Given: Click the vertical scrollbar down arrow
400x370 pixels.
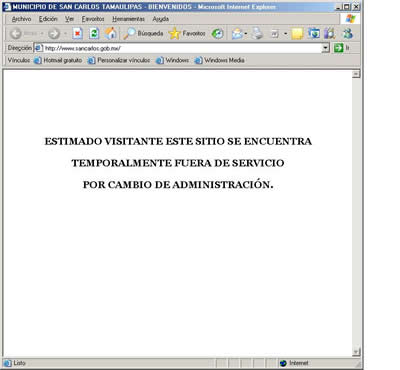Looking at the screenshot, I should pyautogui.click(x=356, y=352).
